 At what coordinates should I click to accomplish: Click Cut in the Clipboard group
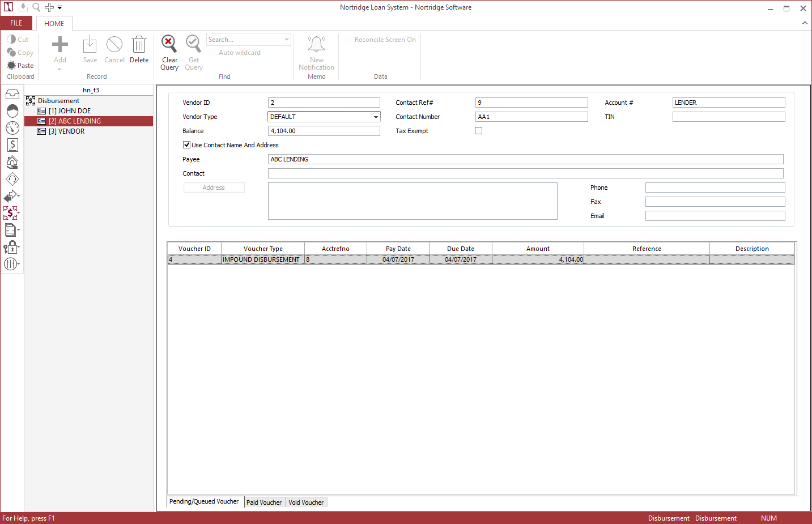[18, 39]
